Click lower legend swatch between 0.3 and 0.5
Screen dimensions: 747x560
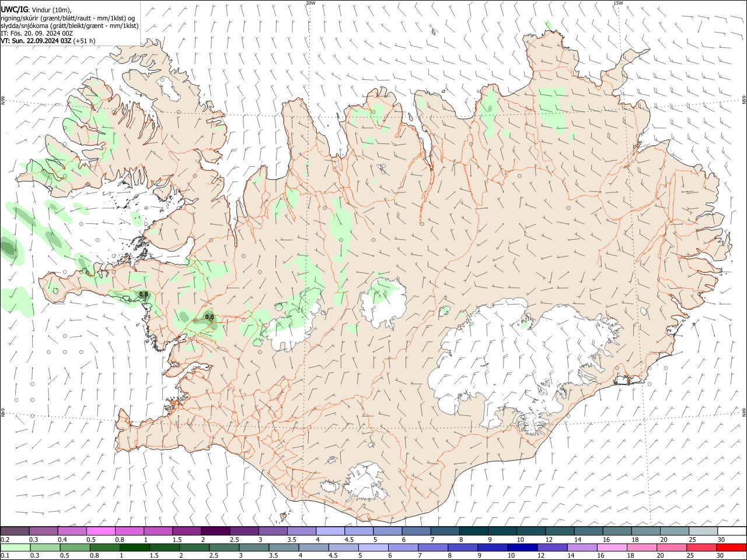tap(45, 547)
